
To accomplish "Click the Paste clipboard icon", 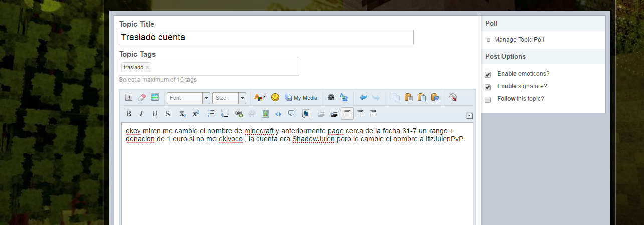I will tap(409, 98).
